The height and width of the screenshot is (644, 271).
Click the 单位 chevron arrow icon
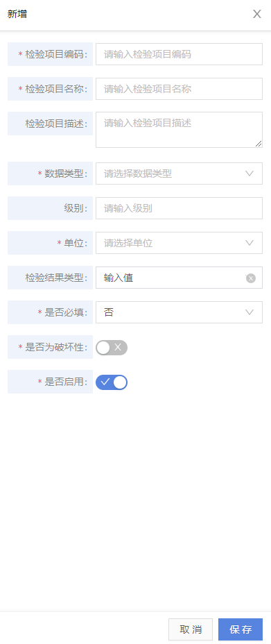(250, 243)
